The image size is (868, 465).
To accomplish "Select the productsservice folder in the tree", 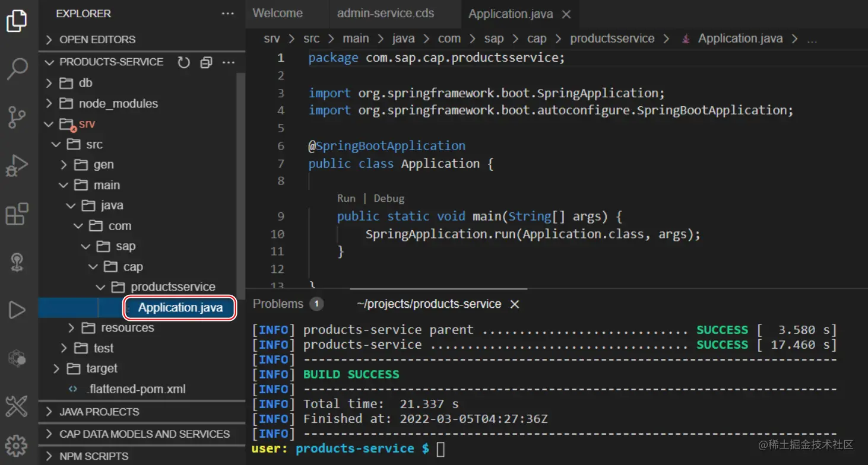I will pyautogui.click(x=173, y=287).
